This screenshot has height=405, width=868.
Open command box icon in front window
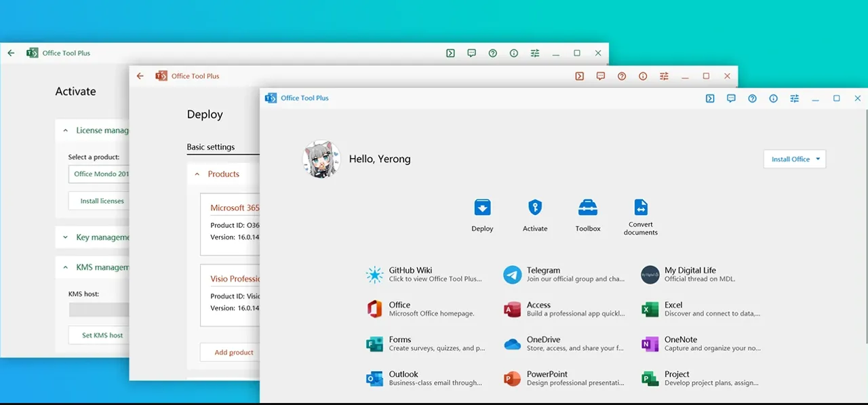pos(710,98)
